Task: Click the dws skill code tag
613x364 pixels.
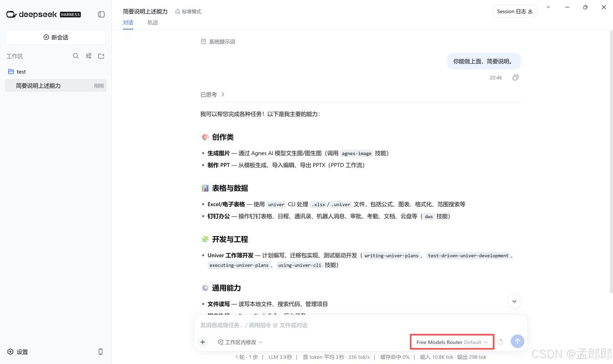Action: tap(429, 217)
